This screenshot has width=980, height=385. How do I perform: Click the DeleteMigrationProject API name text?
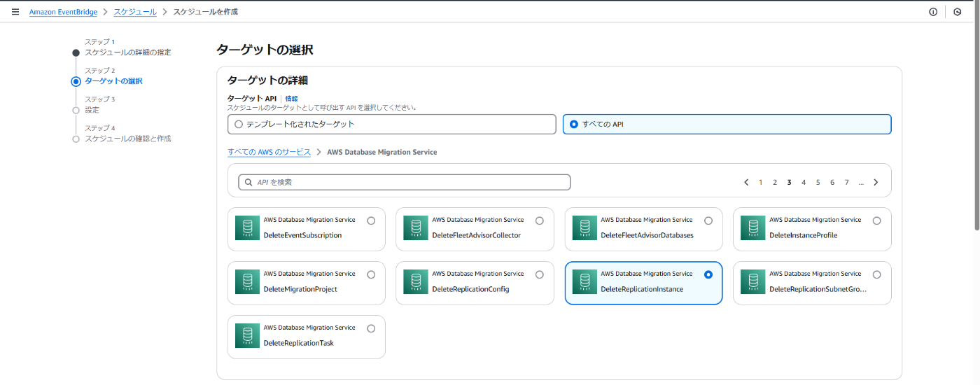pos(300,289)
